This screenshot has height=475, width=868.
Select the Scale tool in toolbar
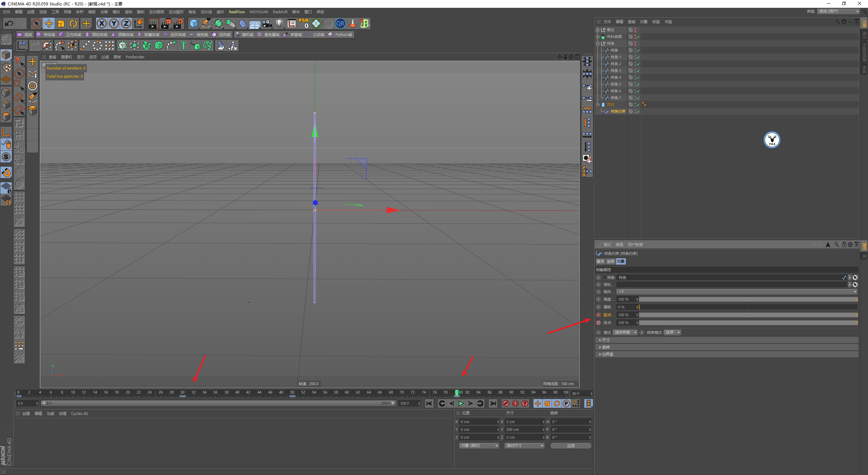[x=61, y=23]
